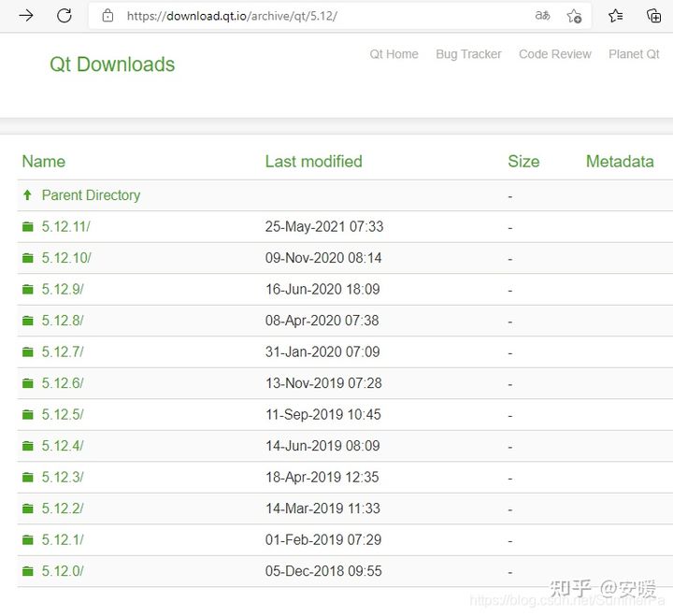The image size is (673, 616).
Task: Select date text 18-Apr-2019 12:35
Action: (322, 478)
